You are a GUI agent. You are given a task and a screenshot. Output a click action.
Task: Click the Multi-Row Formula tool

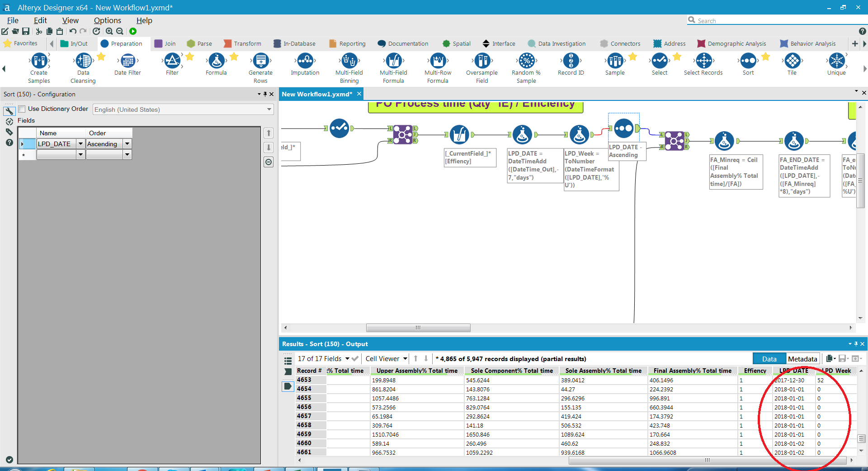pos(438,61)
